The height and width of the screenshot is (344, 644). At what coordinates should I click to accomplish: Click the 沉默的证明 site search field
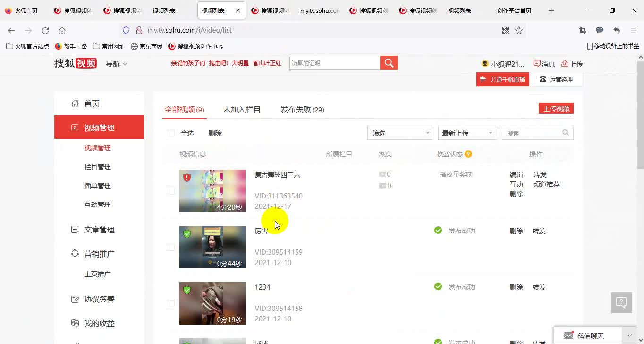[335, 63]
